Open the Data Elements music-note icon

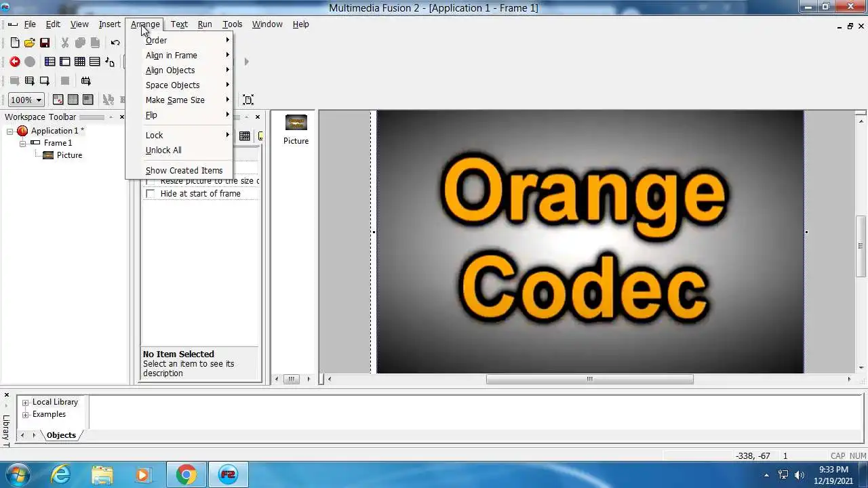pos(110,62)
